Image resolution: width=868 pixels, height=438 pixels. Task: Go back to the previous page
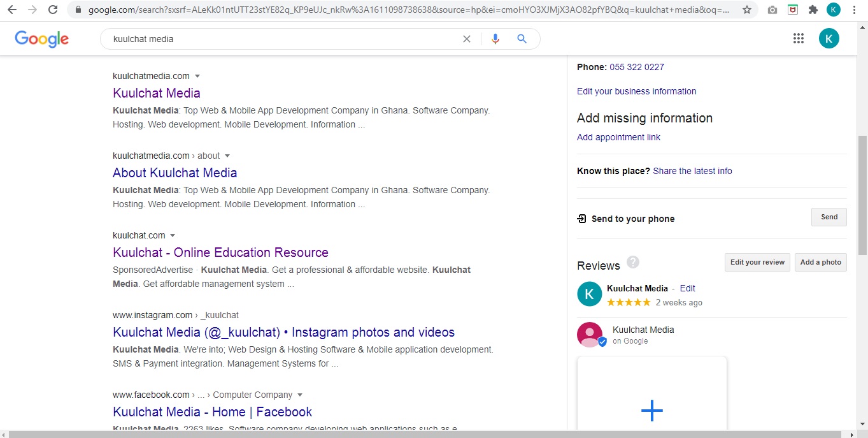point(12,10)
